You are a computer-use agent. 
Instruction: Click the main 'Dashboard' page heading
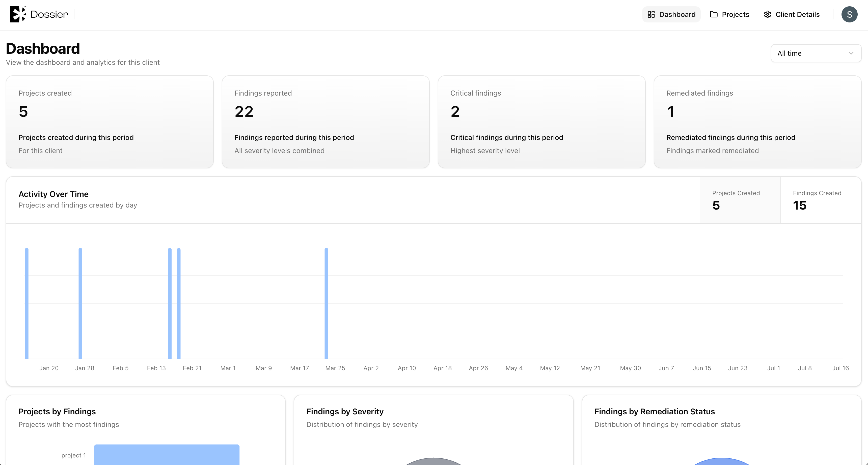[43, 48]
